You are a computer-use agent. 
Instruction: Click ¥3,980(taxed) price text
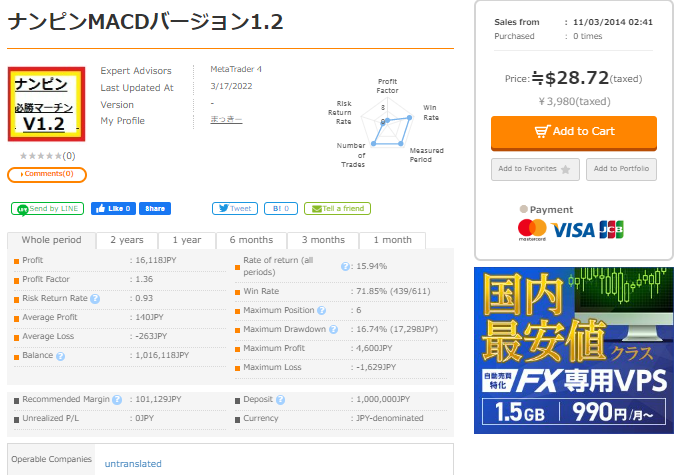[574, 102]
